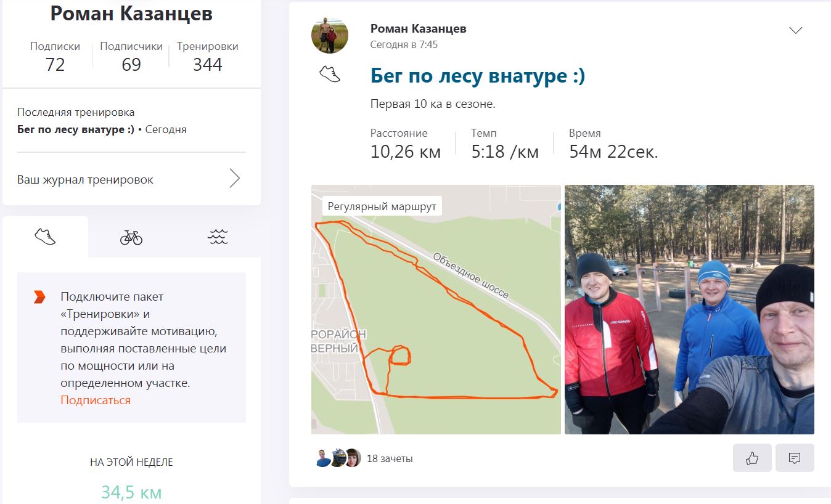
Task: Click the shoe activity icon beside post title
Action: pyautogui.click(x=330, y=75)
